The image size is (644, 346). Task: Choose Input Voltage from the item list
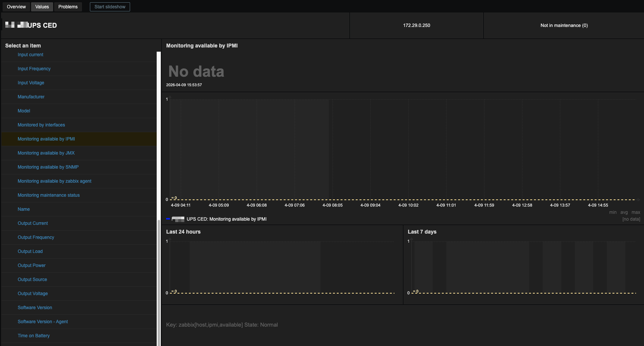tap(31, 83)
